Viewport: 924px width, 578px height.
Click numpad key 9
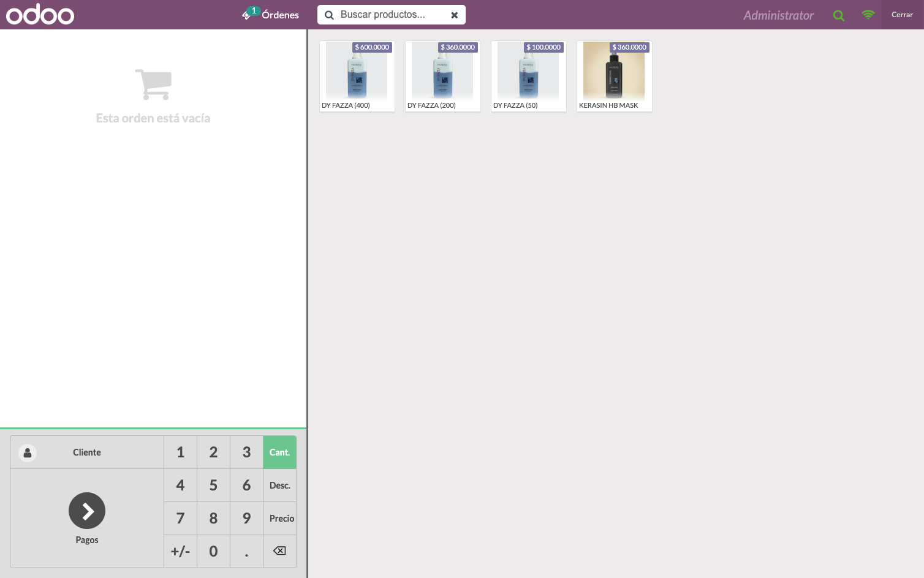pyautogui.click(x=247, y=519)
